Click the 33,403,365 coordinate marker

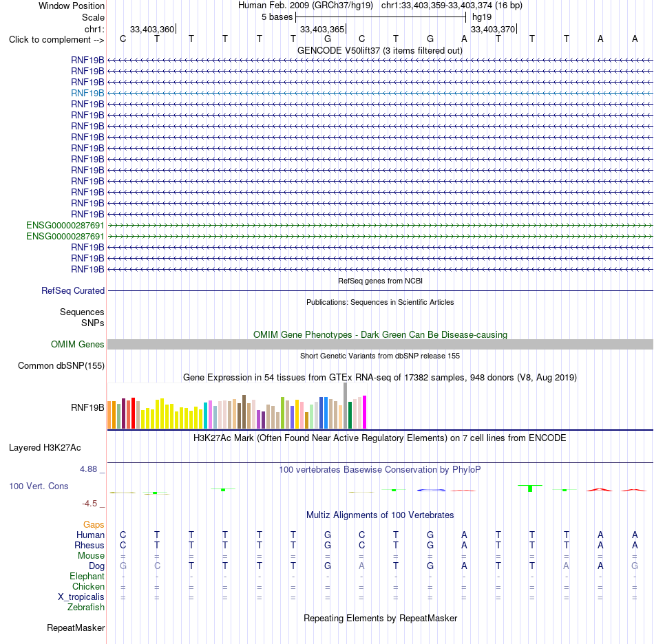322,29
